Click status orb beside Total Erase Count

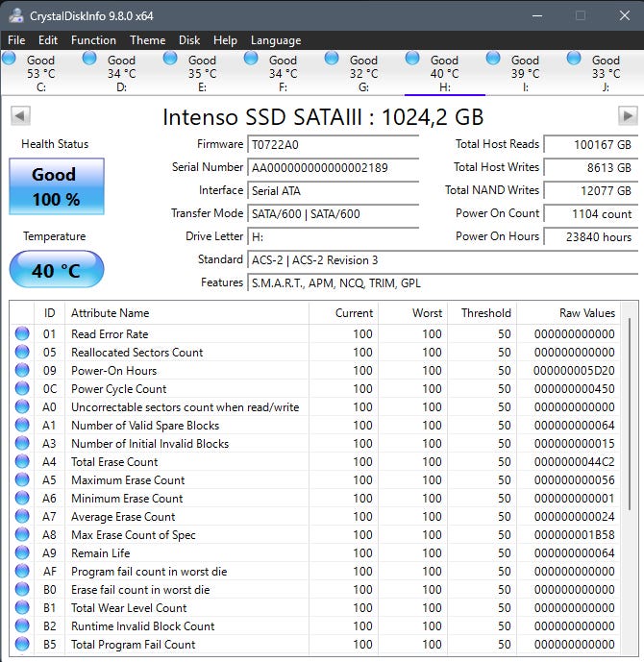coord(22,462)
